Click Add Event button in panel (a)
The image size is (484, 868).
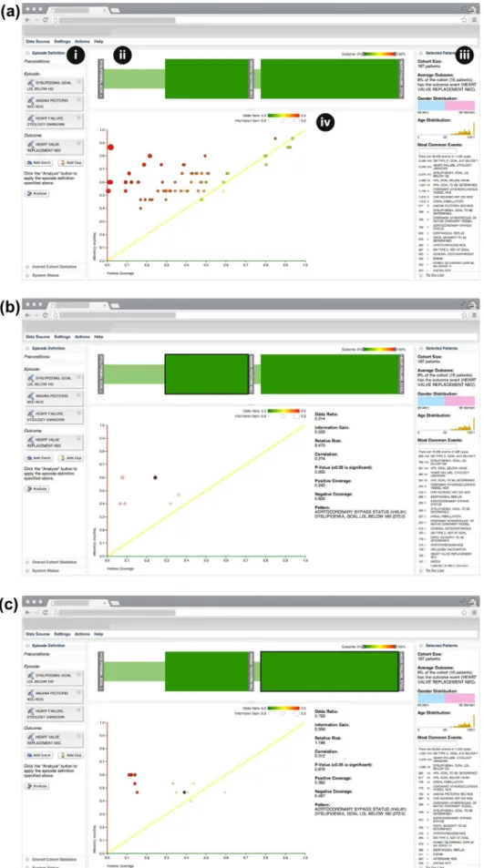tap(39, 163)
